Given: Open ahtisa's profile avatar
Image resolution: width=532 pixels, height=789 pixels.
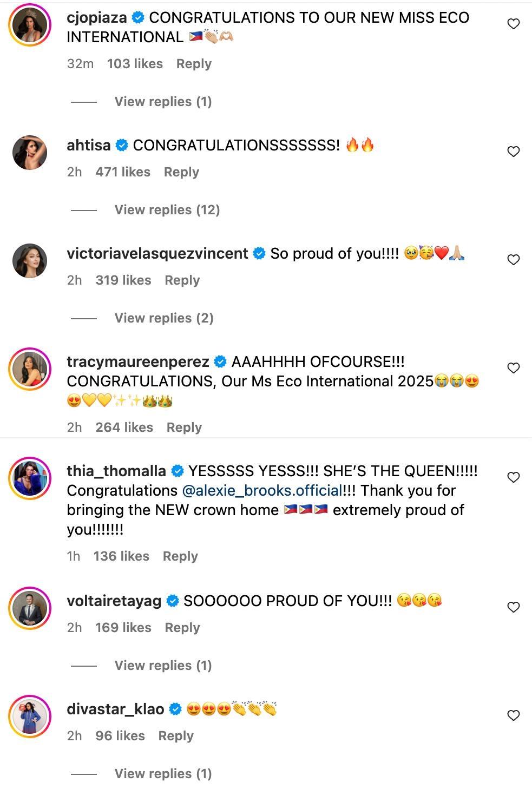Looking at the screenshot, I should coord(30,153).
